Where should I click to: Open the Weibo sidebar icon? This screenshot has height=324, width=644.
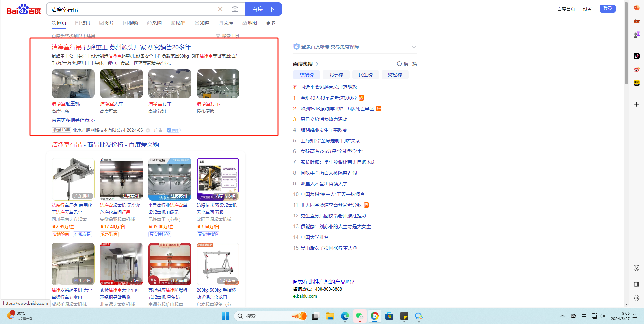[636, 69]
